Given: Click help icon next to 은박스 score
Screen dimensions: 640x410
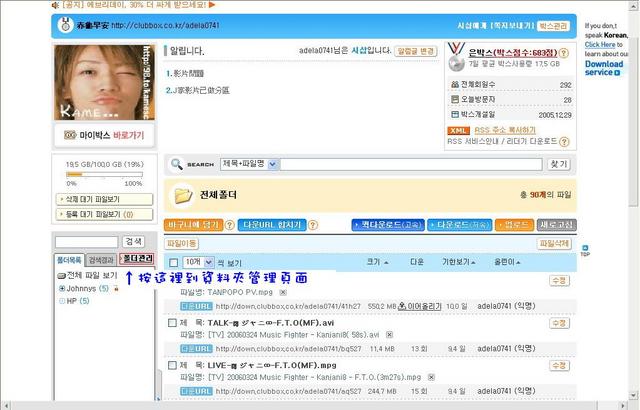Looking at the screenshot, I should click(564, 53).
